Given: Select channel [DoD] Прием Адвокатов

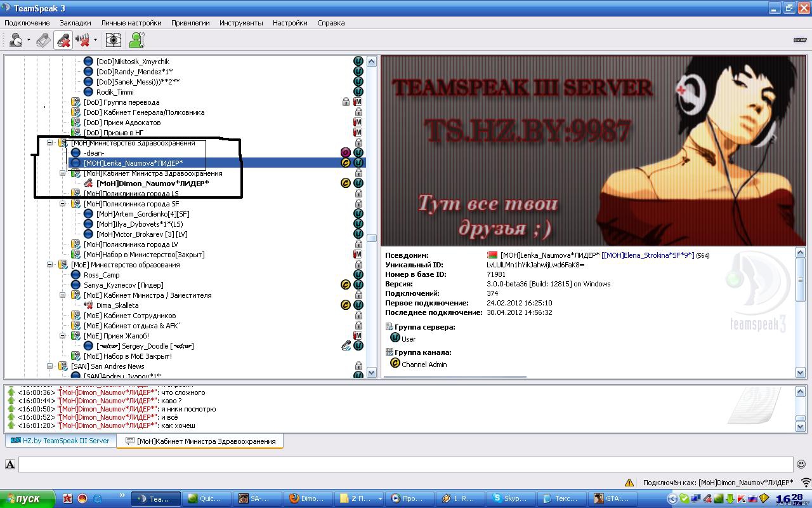Looking at the screenshot, I should [x=122, y=123].
